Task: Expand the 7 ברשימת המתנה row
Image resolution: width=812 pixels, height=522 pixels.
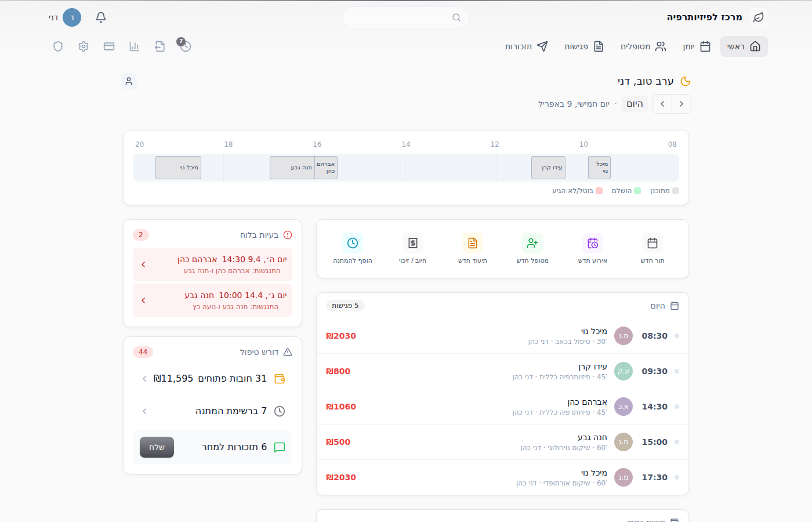Action: point(212,411)
